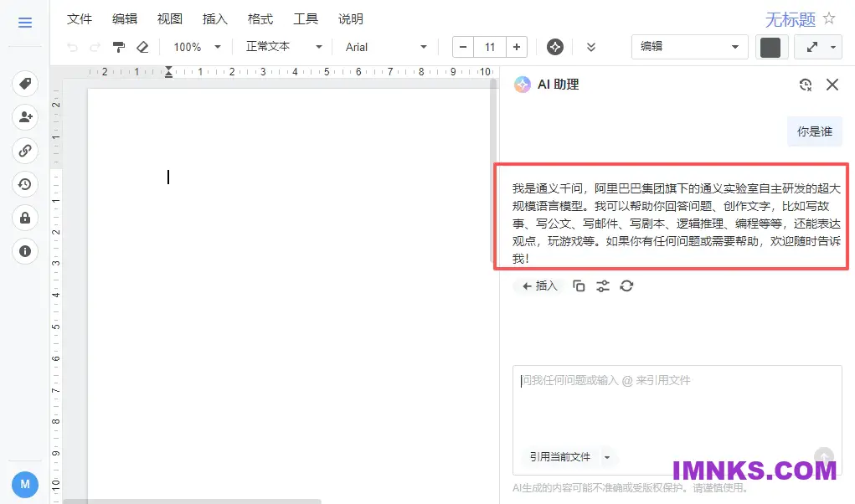855x504 pixels.
Task: Regenerate the AI reply with the refresh icon
Action: [626, 285]
